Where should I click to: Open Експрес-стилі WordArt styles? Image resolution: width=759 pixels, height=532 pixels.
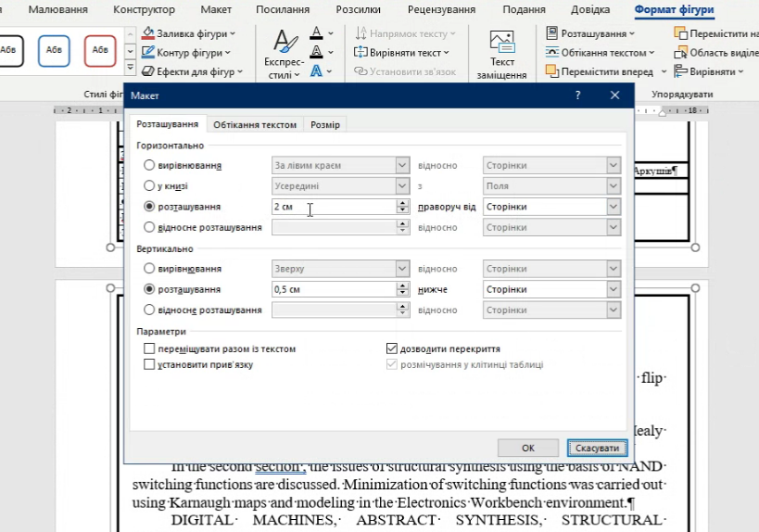coord(285,53)
